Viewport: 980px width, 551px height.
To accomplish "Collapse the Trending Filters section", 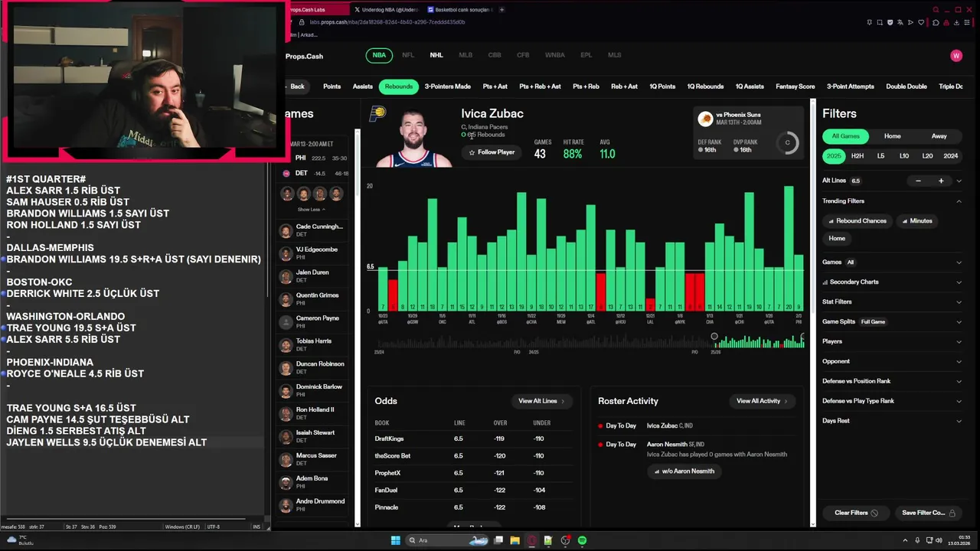I will (x=959, y=201).
